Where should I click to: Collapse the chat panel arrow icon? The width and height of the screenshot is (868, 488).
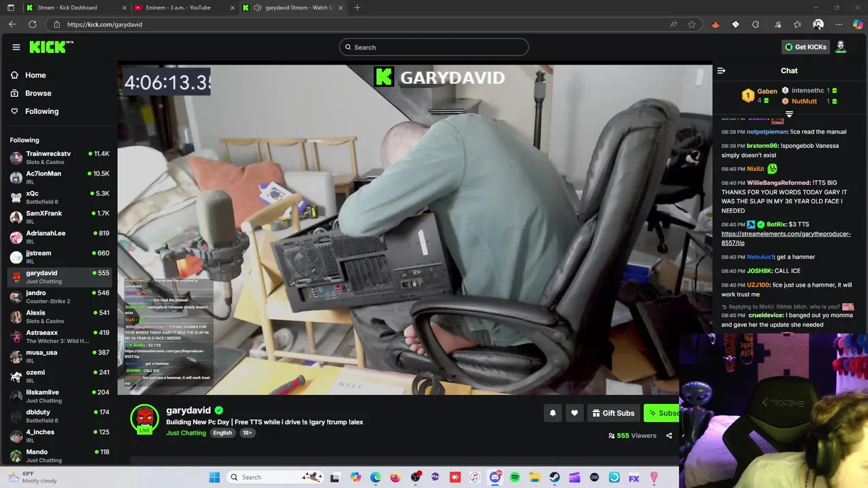point(722,70)
